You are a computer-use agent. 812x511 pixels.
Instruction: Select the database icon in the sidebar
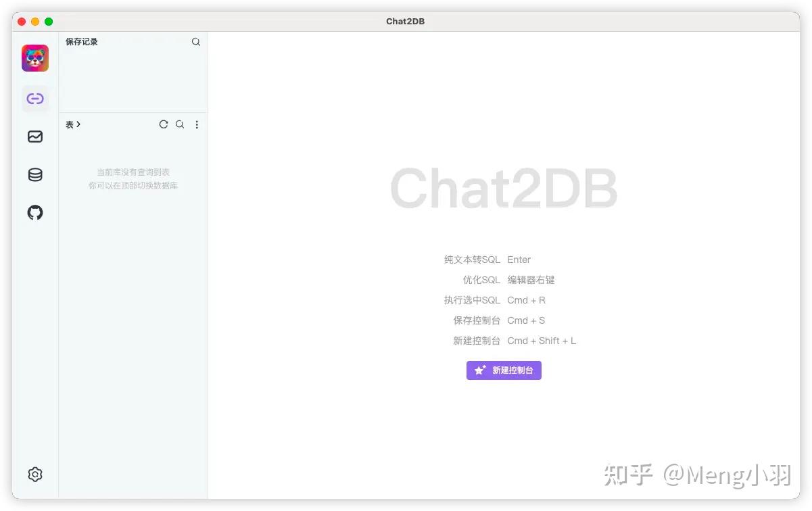(x=35, y=174)
